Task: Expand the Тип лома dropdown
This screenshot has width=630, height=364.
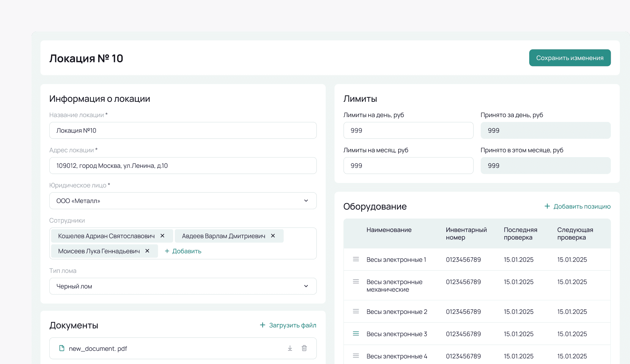Action: click(183, 286)
